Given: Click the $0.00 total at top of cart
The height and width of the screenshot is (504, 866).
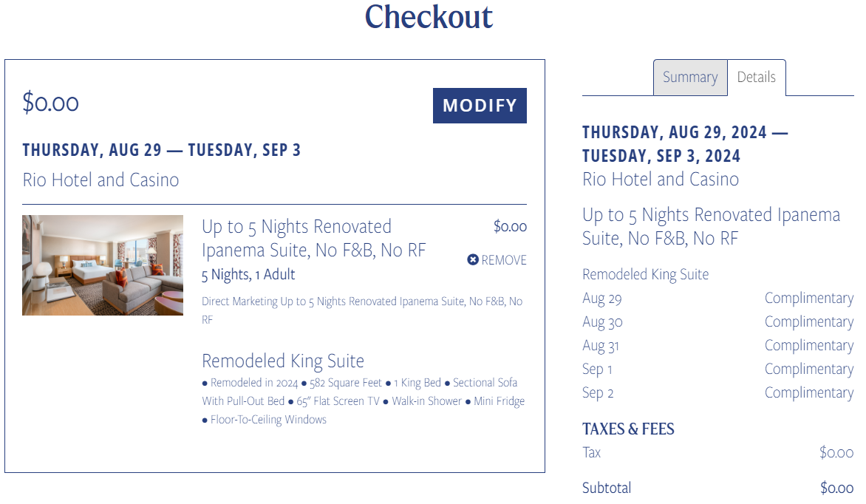Looking at the screenshot, I should 50,103.
